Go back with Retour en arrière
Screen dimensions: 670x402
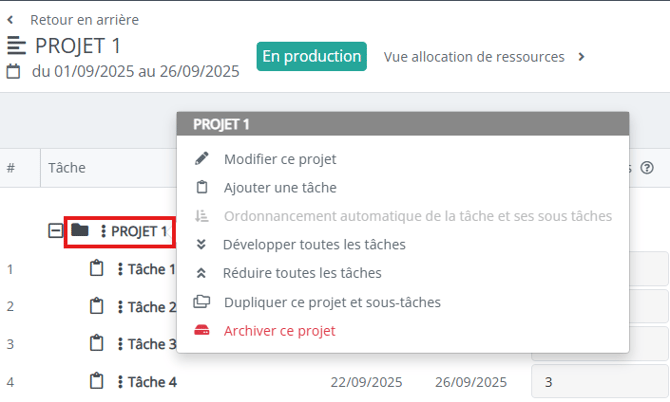tap(84, 20)
